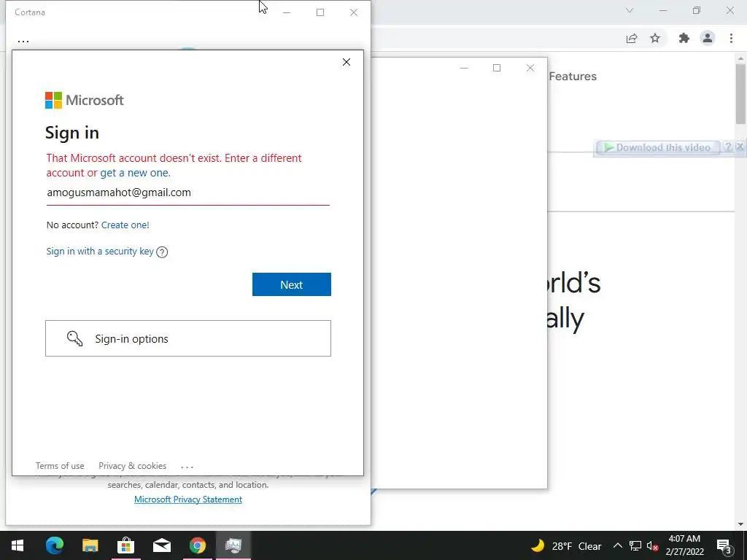This screenshot has width=747, height=560.
Task: Open the Features tab on the Chrome page
Action: pyautogui.click(x=573, y=76)
